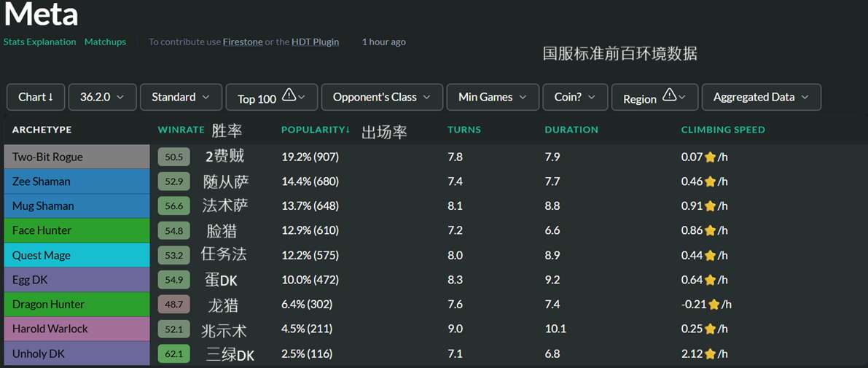The image size is (868, 368).
Task: Click the star icon in Dragon Hunter row
Action: point(714,305)
